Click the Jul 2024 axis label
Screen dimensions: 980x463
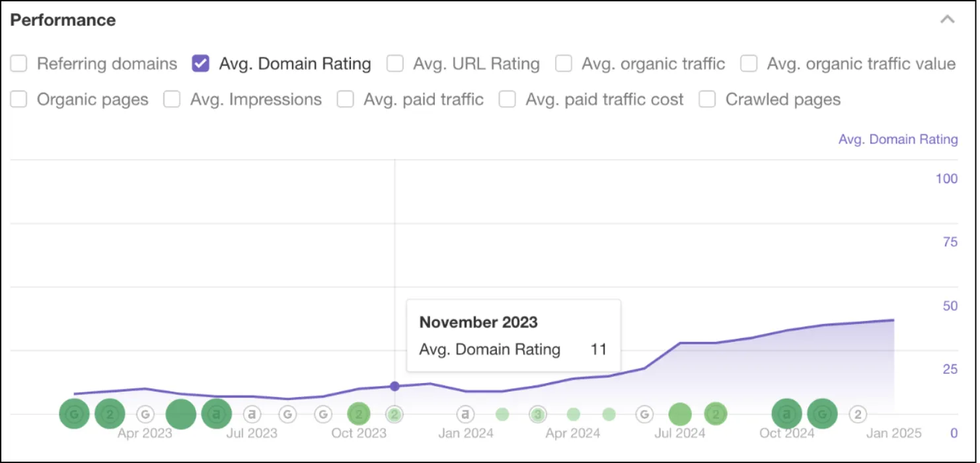tap(680, 434)
